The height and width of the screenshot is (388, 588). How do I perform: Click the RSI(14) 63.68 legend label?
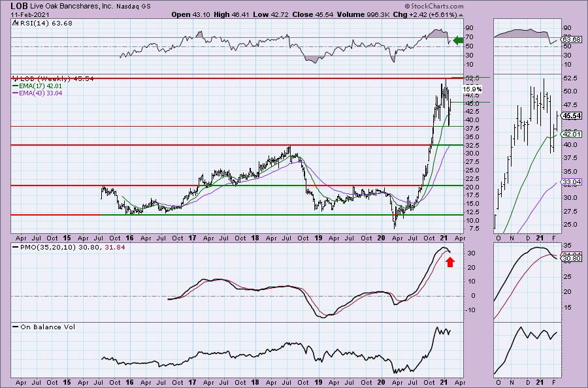click(45, 24)
